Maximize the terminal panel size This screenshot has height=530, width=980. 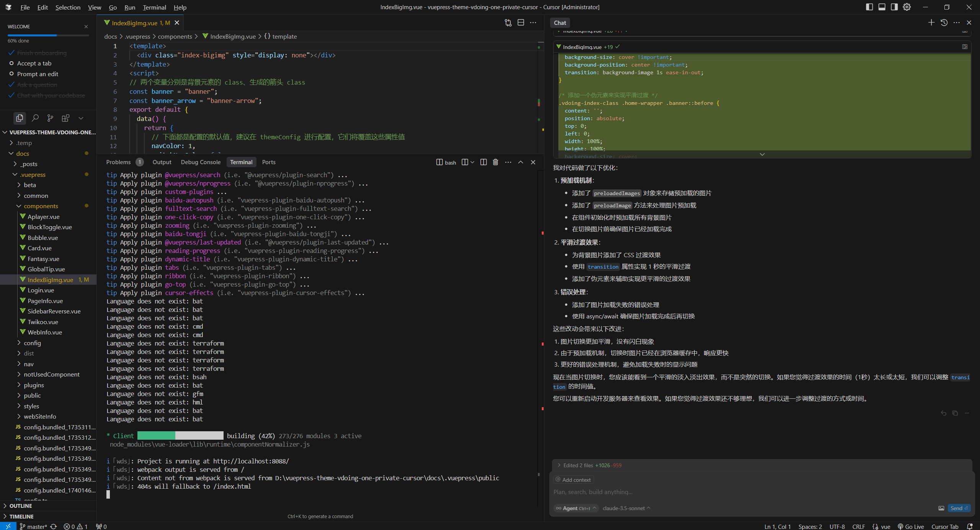[x=521, y=162]
